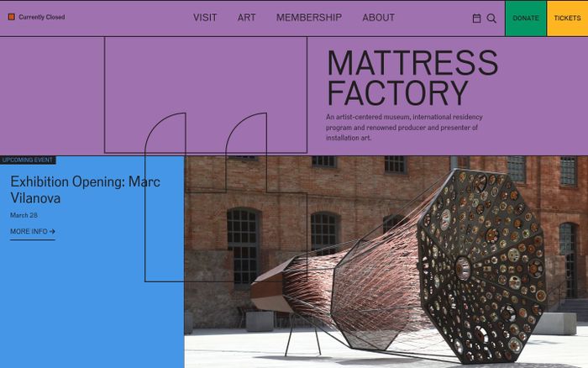Select the UPCOMING EVENT label
The image size is (588, 368).
click(x=28, y=160)
